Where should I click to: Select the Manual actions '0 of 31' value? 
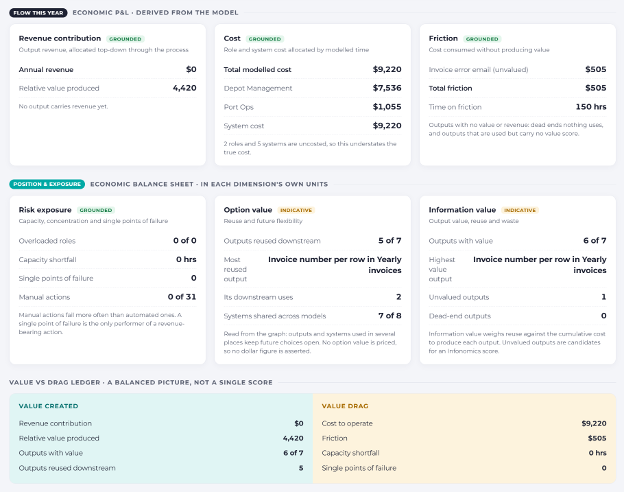point(182,297)
